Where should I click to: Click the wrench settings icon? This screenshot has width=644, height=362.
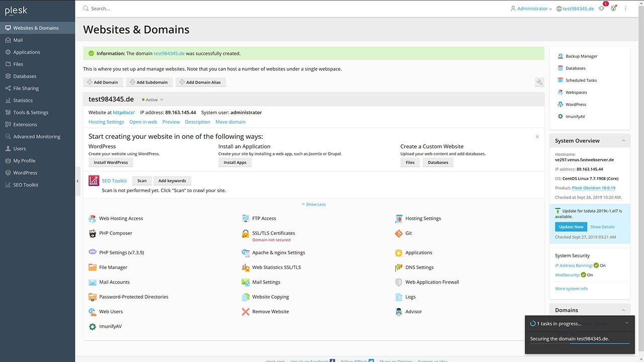[539, 82]
